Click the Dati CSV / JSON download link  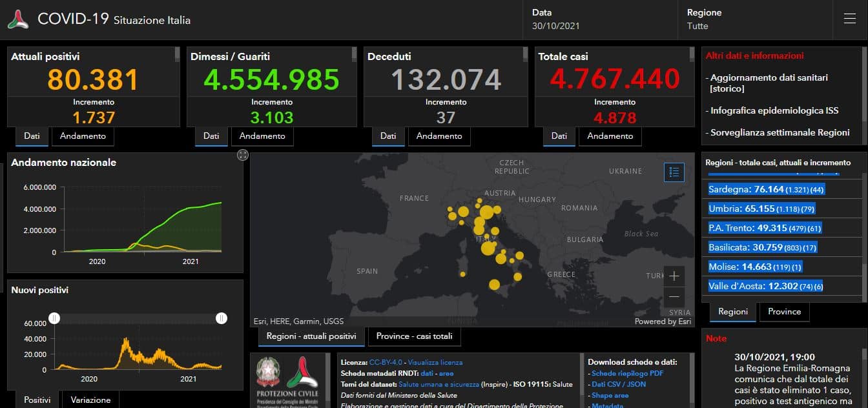click(x=619, y=384)
